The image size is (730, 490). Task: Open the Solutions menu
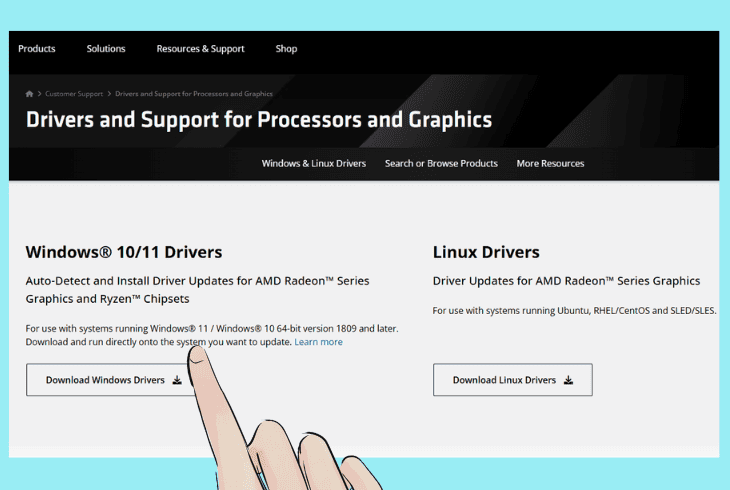tap(106, 48)
